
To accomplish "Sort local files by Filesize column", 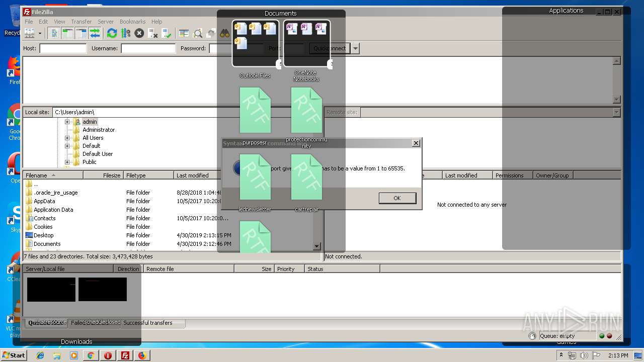I will (x=104, y=175).
